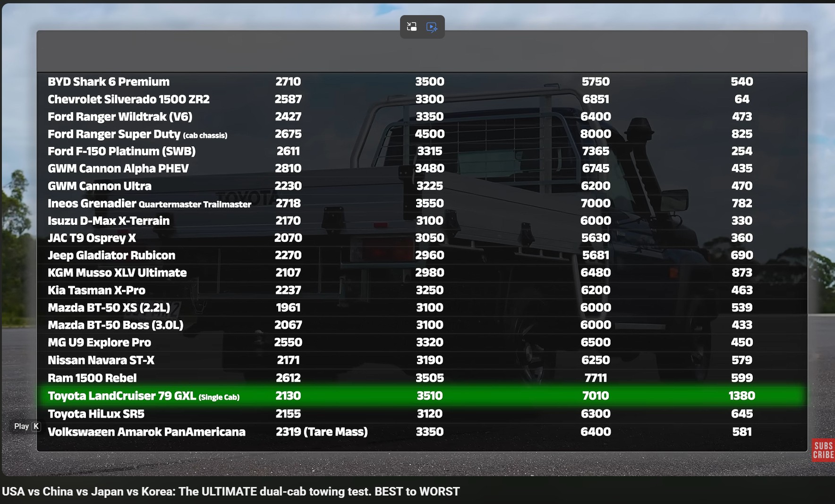835x504 pixels.
Task: Select the Nissan Navara ST-X name
Action: 101,360
